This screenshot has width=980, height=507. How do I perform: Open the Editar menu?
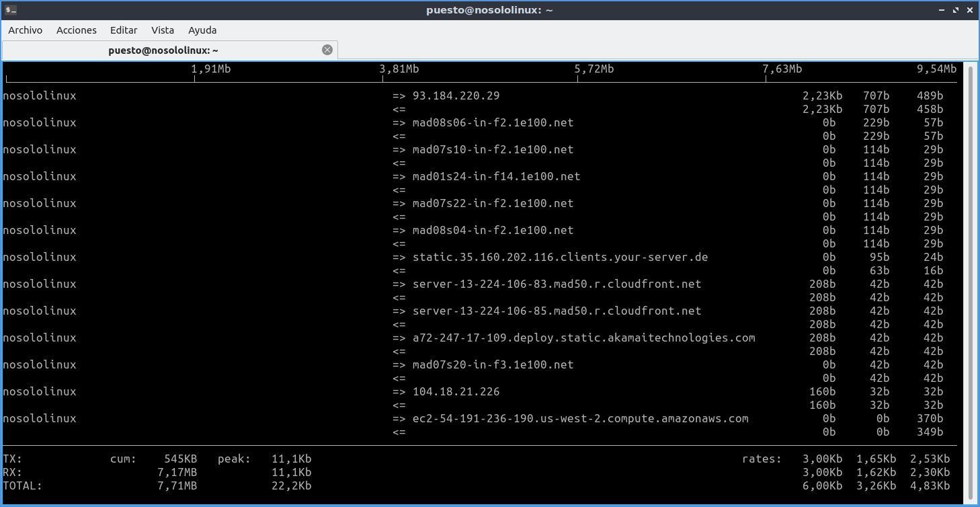124,30
